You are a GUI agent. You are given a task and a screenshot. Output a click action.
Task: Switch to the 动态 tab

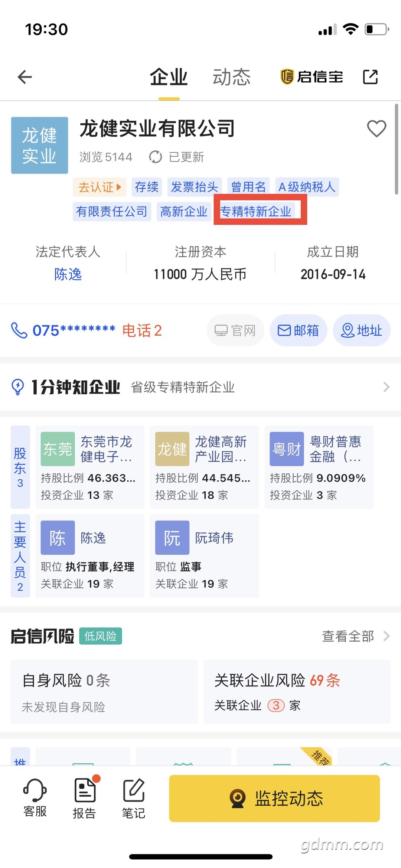pyautogui.click(x=232, y=77)
